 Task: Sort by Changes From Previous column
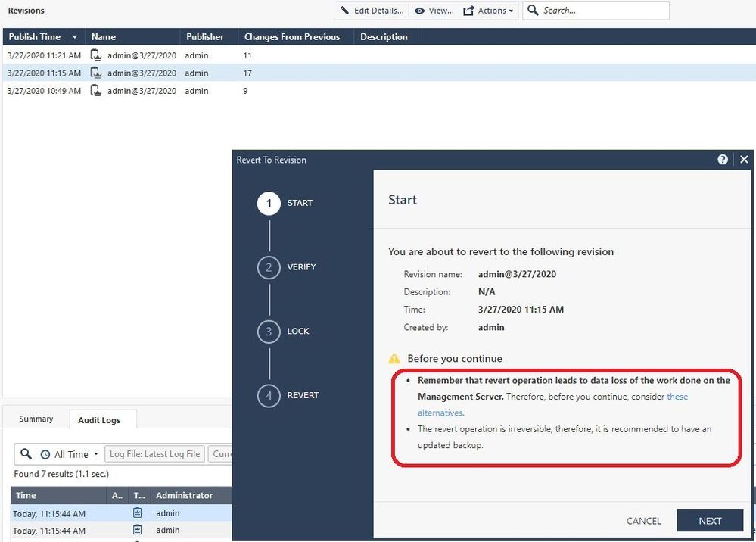(296, 36)
